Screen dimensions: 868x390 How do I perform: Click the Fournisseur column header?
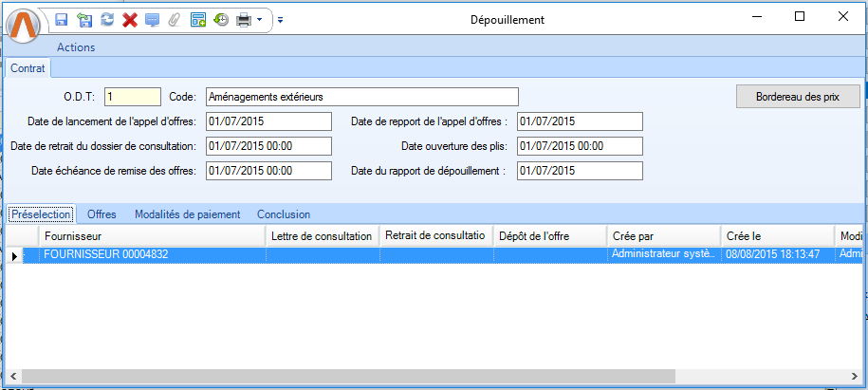(x=152, y=235)
